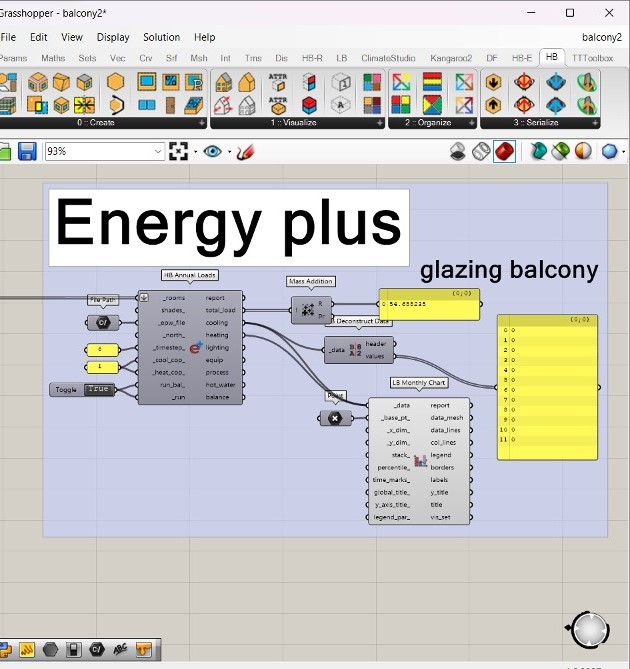Click the save document floppy icon

pyautogui.click(x=27, y=151)
